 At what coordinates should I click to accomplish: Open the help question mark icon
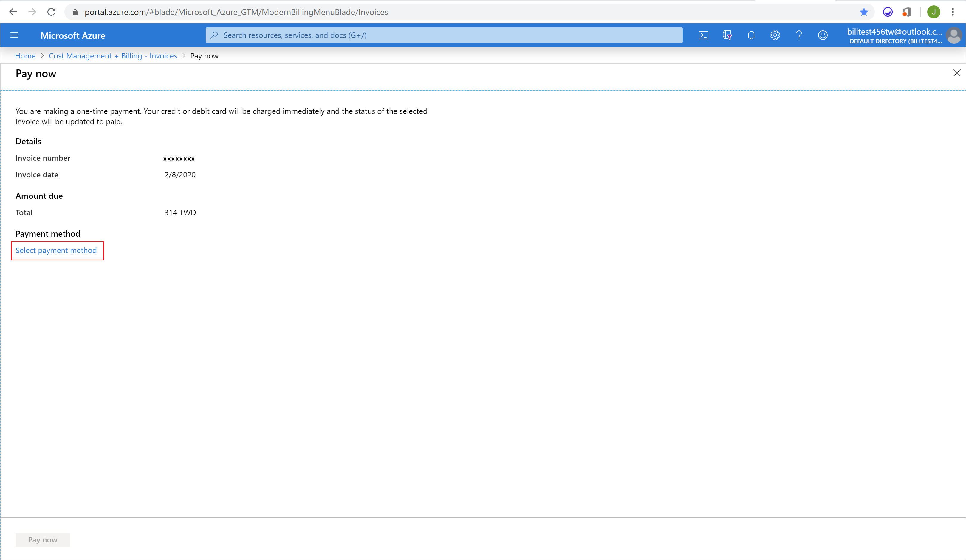click(x=798, y=35)
